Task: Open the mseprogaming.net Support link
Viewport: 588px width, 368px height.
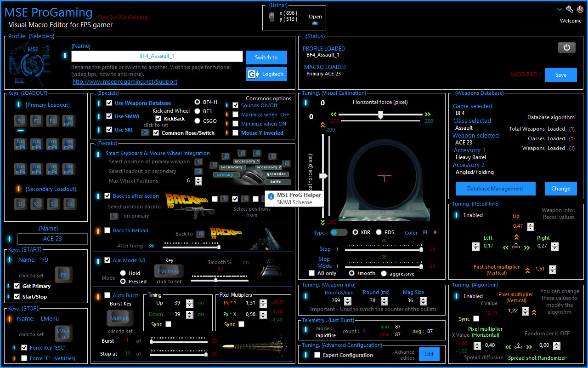Action: (125, 82)
